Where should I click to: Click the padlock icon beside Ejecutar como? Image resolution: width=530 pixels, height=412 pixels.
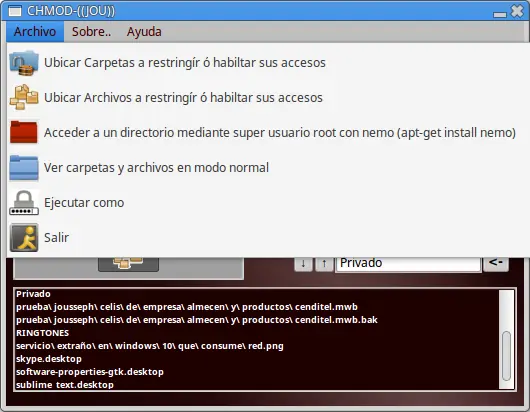point(24,202)
